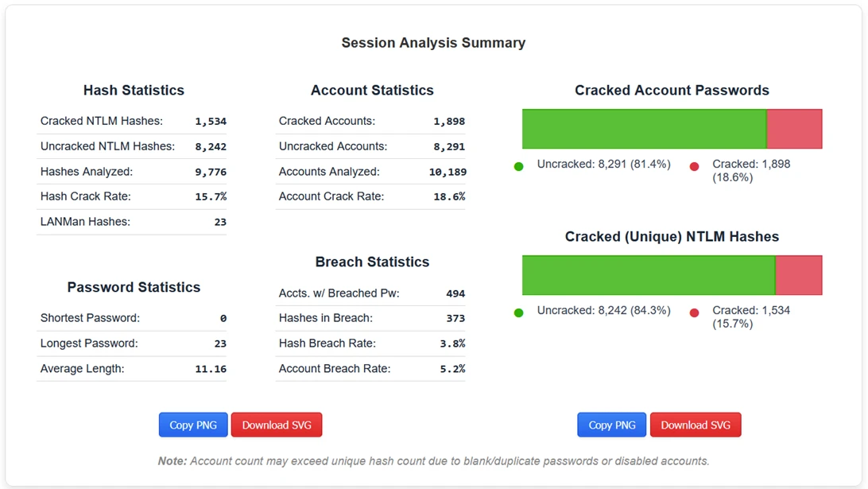Click the Copy PNG button under the charts
The image size is (868, 489).
tap(611, 425)
